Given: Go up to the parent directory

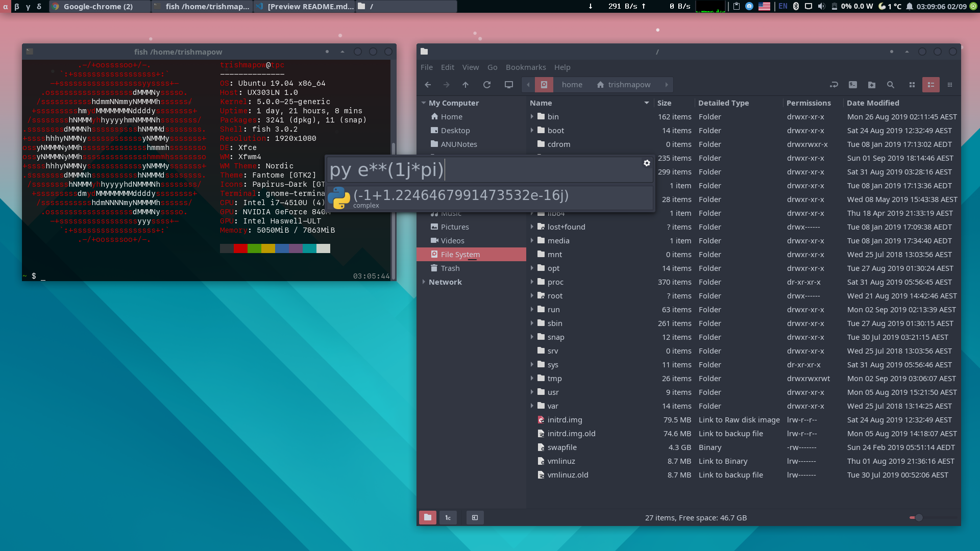Looking at the screenshot, I should 465,85.
